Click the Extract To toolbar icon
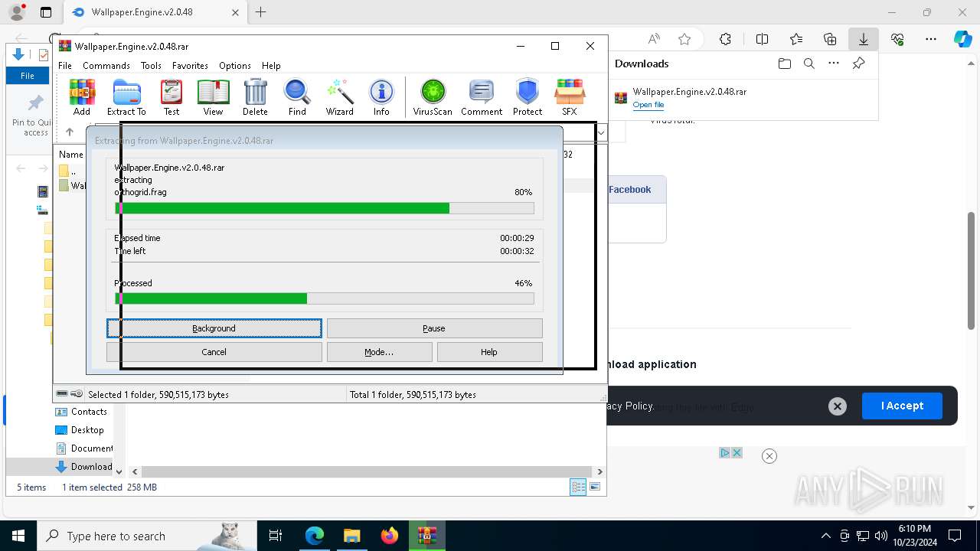This screenshot has width=980, height=551. (126, 97)
